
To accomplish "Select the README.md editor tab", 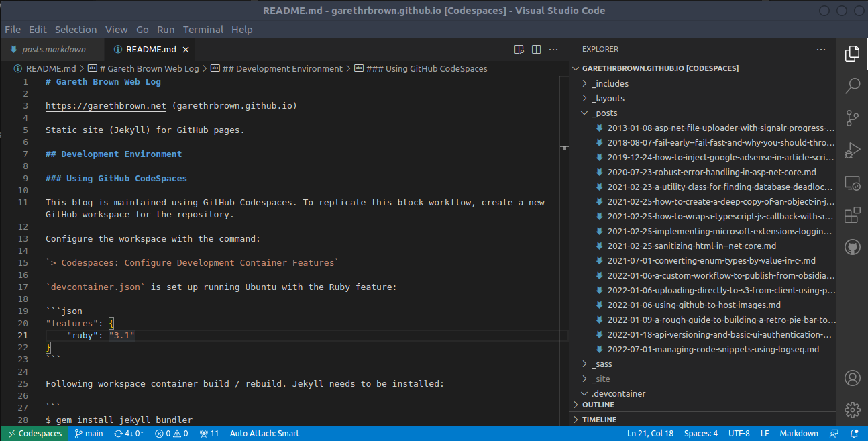I will 152,50.
